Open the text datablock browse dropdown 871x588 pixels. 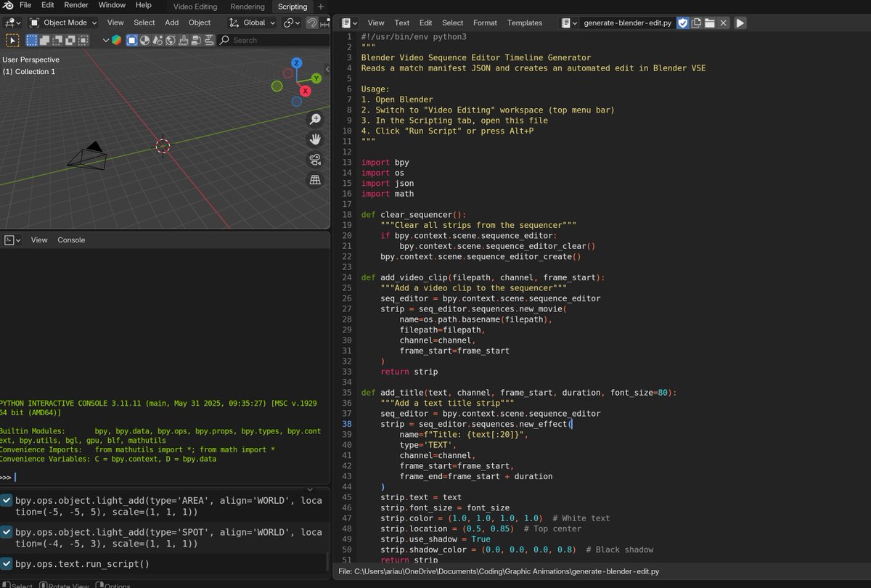coord(569,23)
